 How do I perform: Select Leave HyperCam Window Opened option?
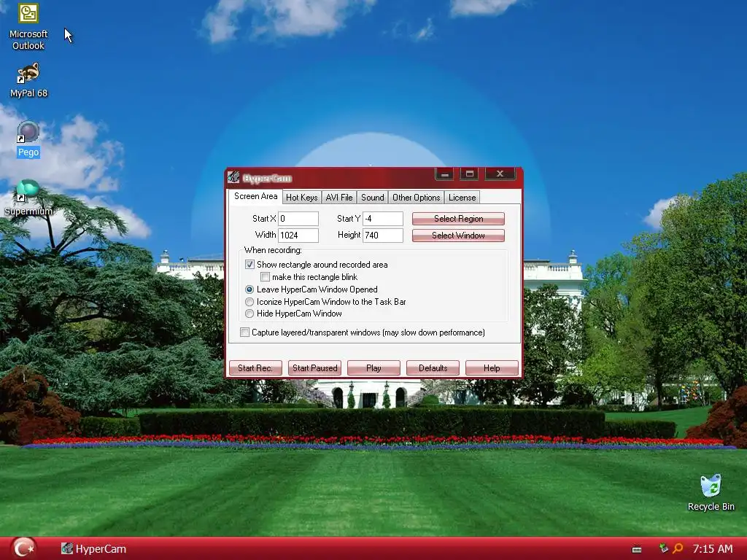click(x=249, y=289)
